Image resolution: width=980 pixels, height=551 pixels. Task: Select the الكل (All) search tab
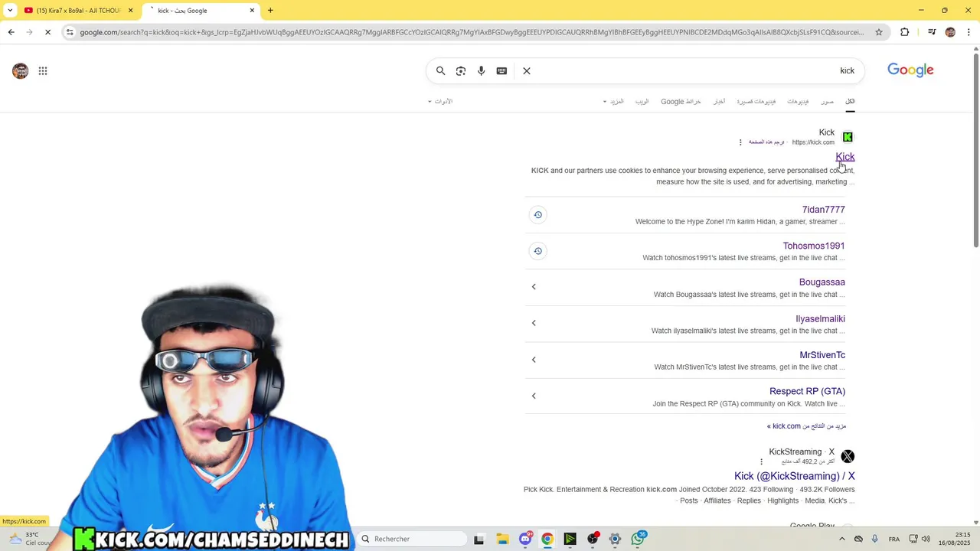pos(850,101)
